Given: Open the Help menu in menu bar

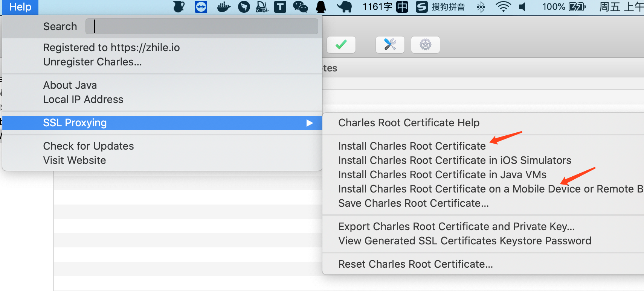Looking at the screenshot, I should pyautogui.click(x=20, y=7).
